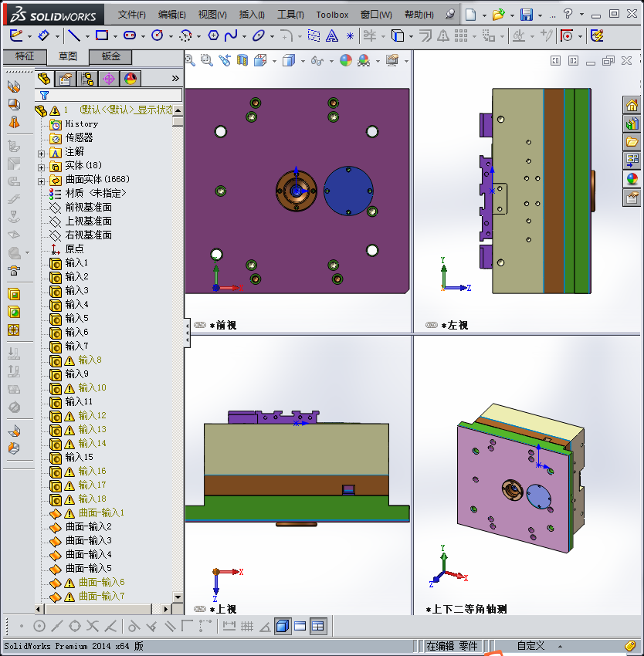Image resolution: width=644 pixels, height=656 pixels.
Task: Select the Line sketch tool
Action: click(x=74, y=36)
